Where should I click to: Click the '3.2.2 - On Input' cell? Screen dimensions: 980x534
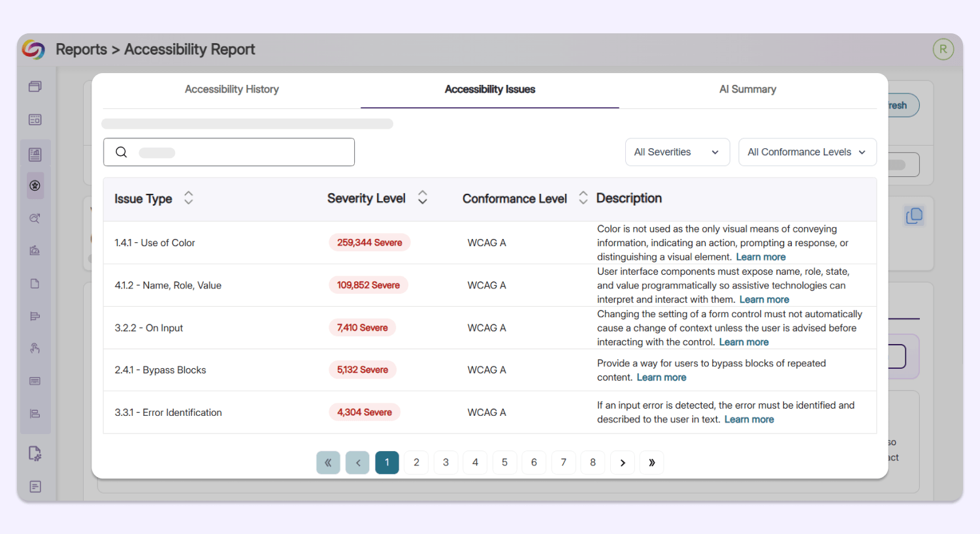pyautogui.click(x=149, y=328)
